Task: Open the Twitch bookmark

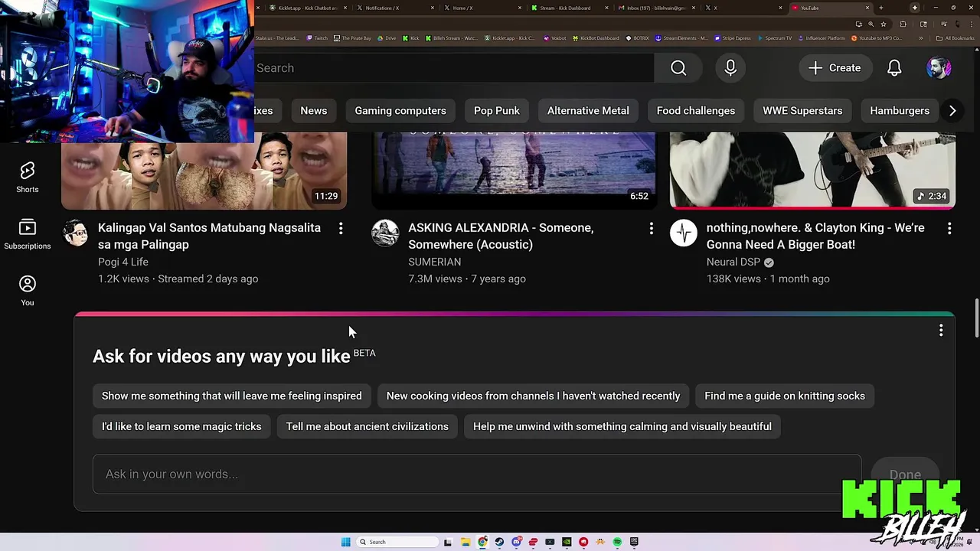Action: pyautogui.click(x=317, y=38)
